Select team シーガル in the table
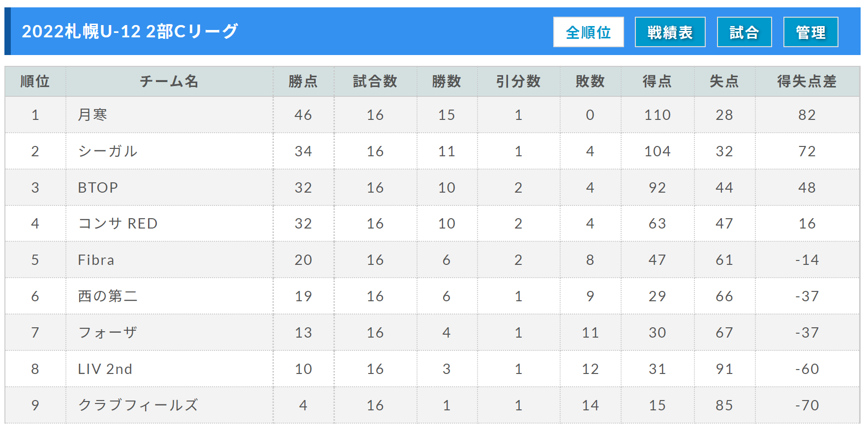This screenshot has width=868, height=430. 108,151
